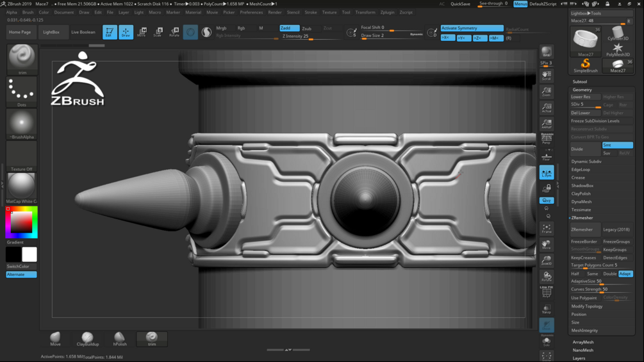Toggle Zadd mode
Viewport: 644px width, 362px height.
tap(290, 28)
